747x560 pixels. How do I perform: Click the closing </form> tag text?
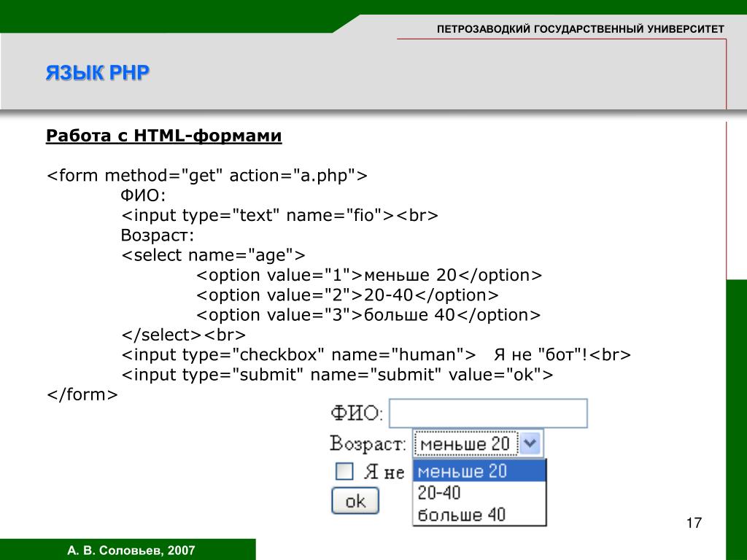(x=82, y=394)
